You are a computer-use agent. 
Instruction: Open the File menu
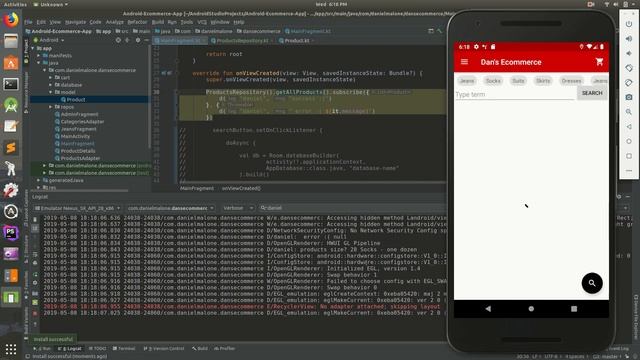28,22
